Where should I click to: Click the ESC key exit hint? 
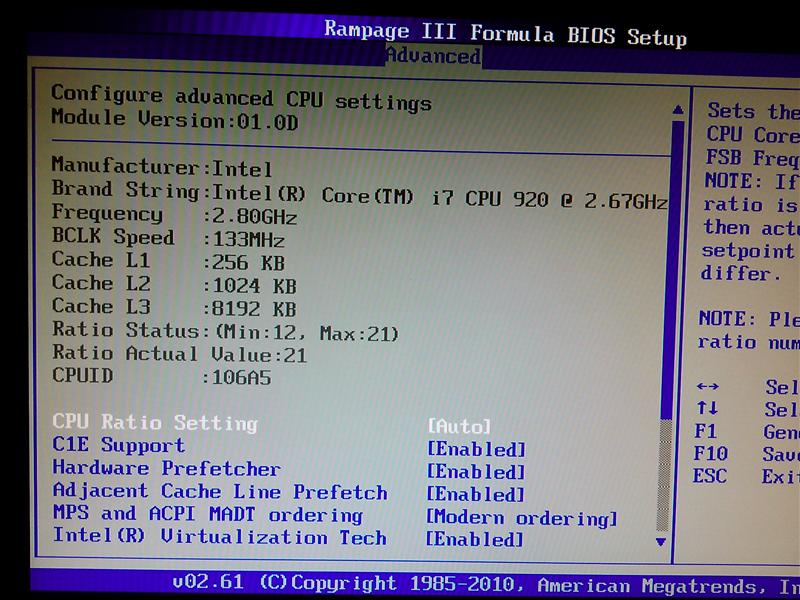[x=709, y=477]
